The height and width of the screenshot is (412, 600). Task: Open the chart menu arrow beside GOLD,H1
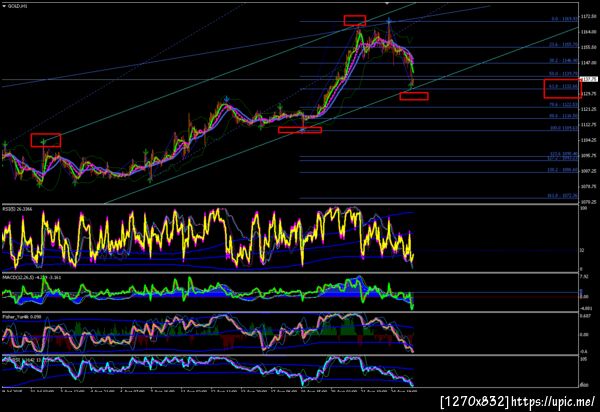click(x=4, y=6)
